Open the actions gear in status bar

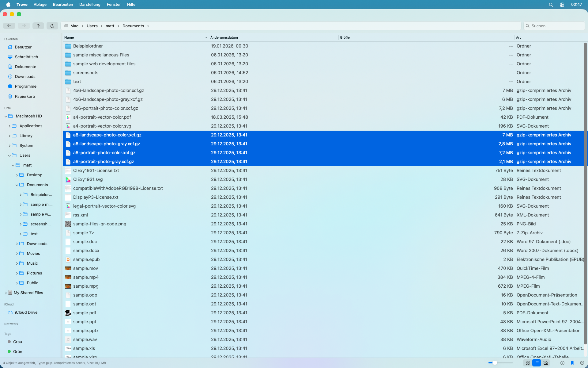(x=582, y=363)
